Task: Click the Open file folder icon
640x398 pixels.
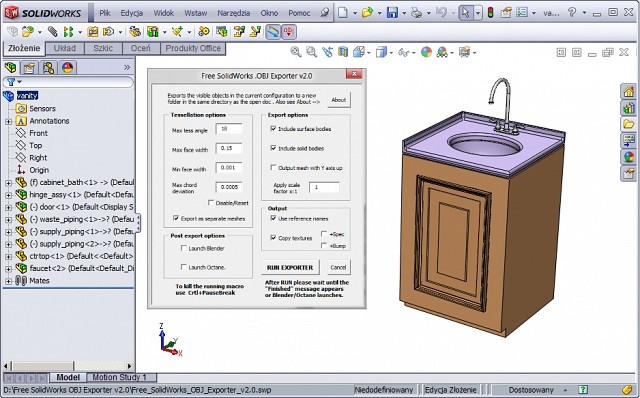Action: tap(368, 13)
